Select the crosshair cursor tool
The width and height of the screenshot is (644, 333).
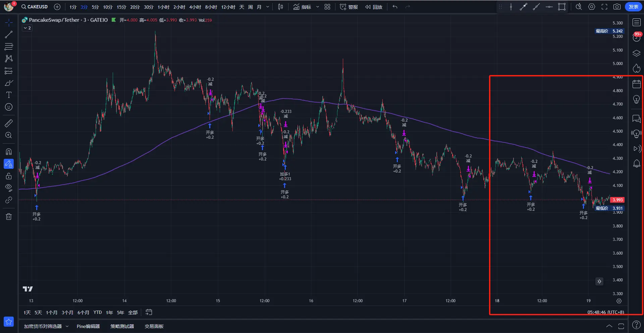[x=9, y=22]
